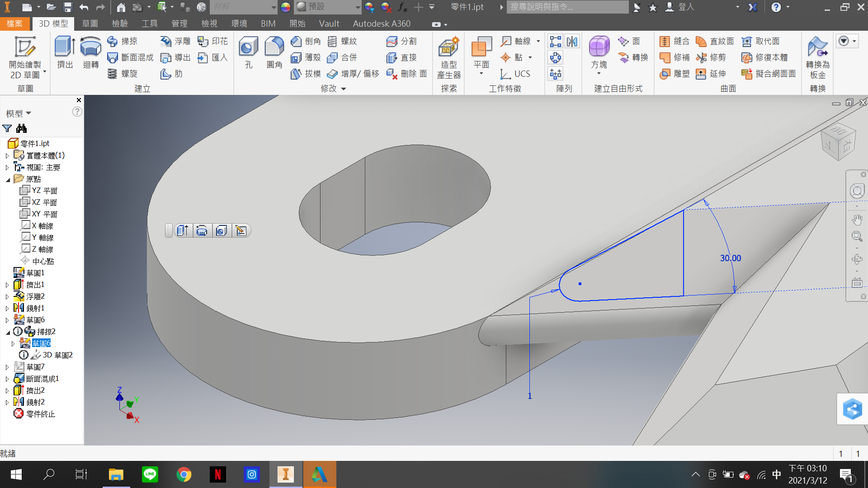
Task: Click the 孔 (Hole) tool icon
Action: point(248,52)
